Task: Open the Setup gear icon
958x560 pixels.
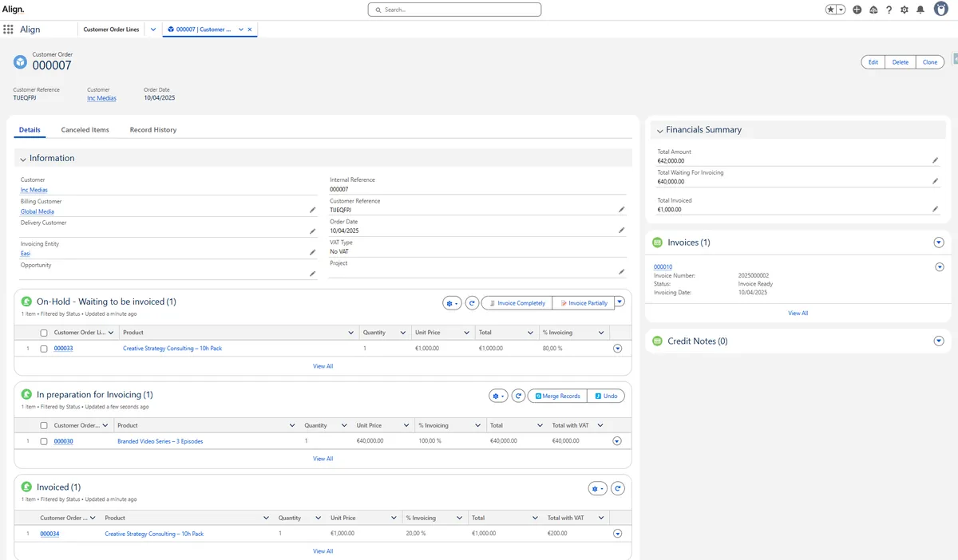Action: pos(905,10)
